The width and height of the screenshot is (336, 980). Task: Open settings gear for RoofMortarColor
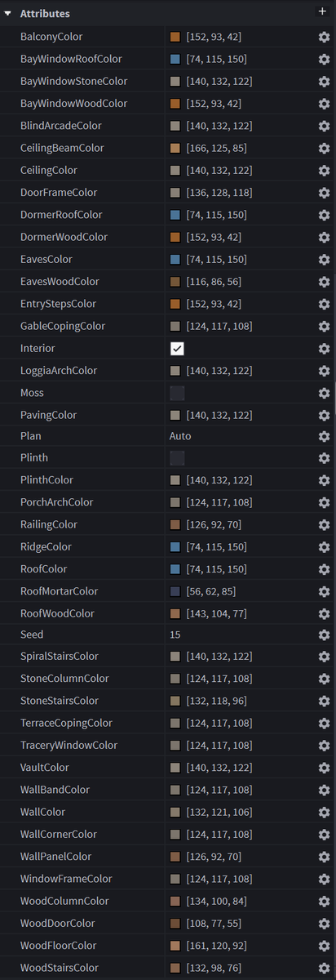tap(324, 591)
